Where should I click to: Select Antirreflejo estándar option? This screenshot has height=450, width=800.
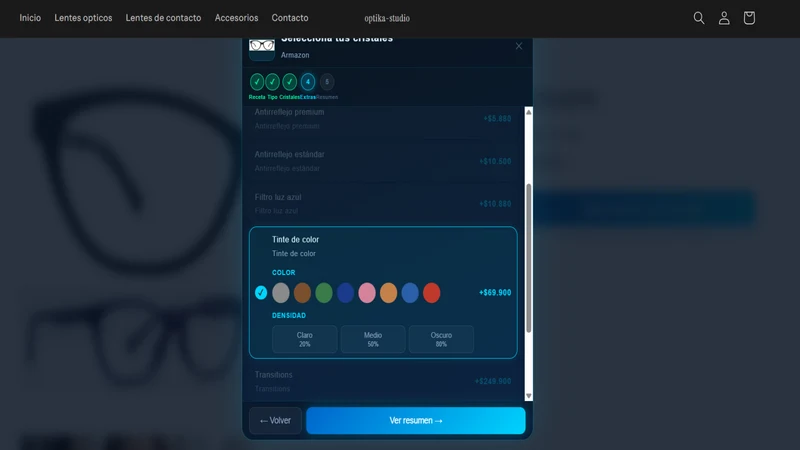pos(383,161)
